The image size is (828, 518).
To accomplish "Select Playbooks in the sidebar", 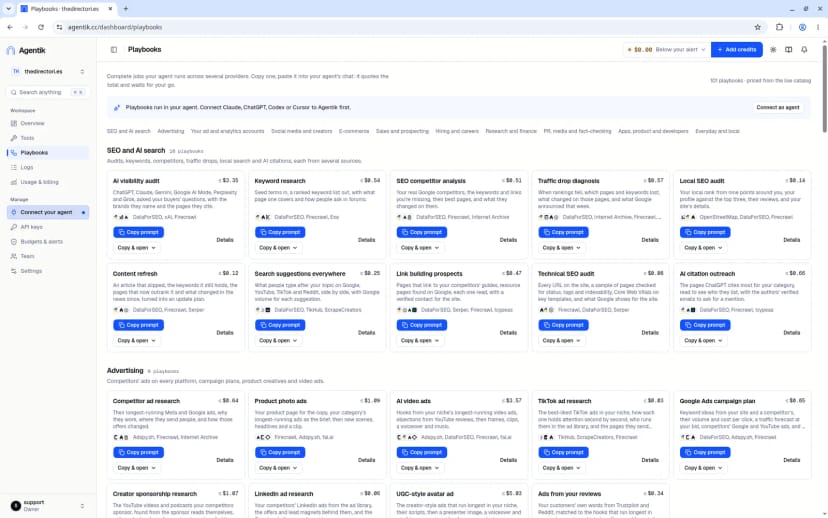I will [x=48, y=153].
